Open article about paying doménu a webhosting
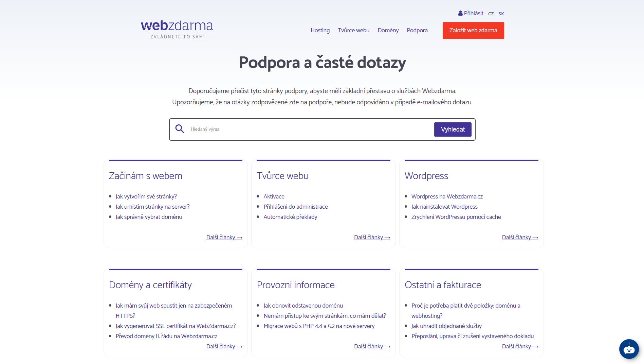This screenshot has width=644, height=364. pos(466,311)
